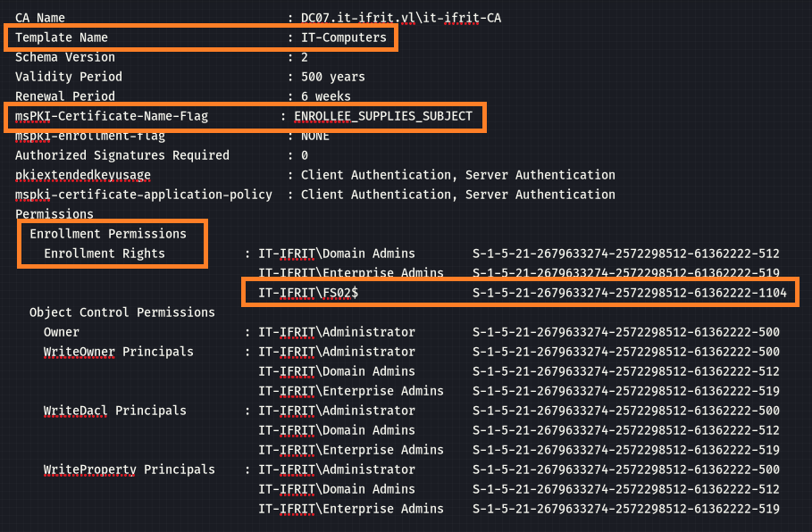Click the Authorized Signatures Required label

pos(122,156)
